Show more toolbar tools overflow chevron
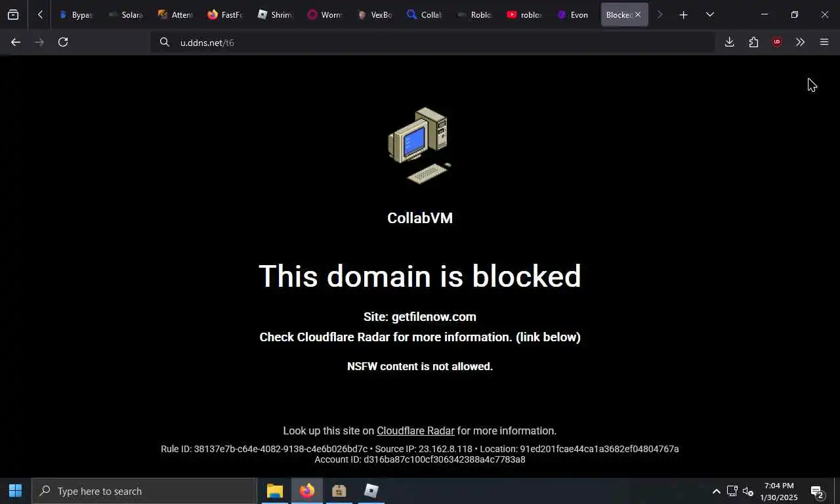840x504 pixels. tap(800, 42)
